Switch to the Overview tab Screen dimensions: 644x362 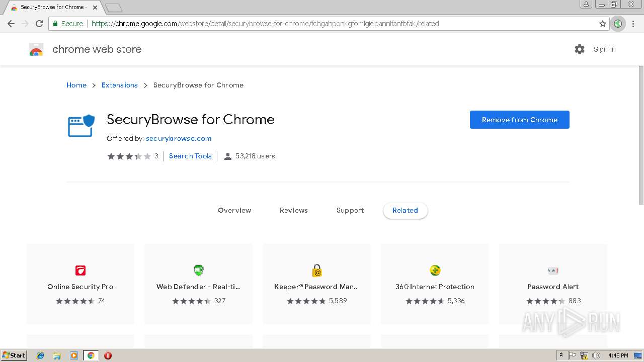tap(234, 211)
